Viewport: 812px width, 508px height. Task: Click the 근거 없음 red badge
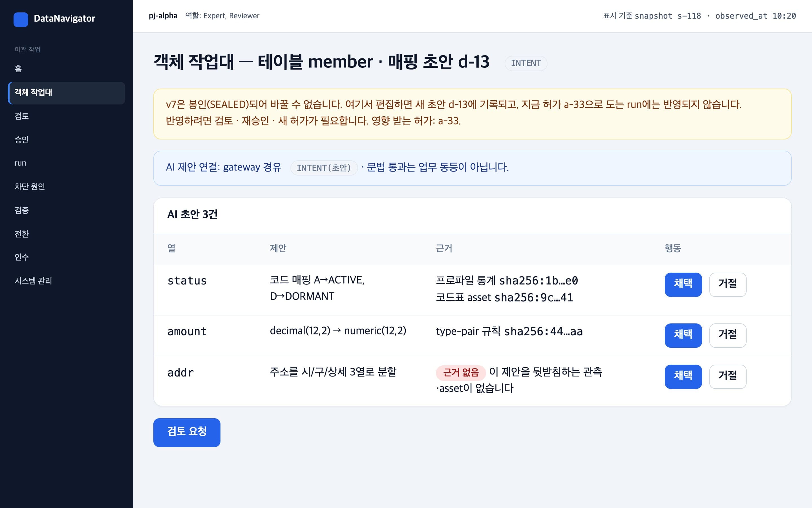click(461, 372)
